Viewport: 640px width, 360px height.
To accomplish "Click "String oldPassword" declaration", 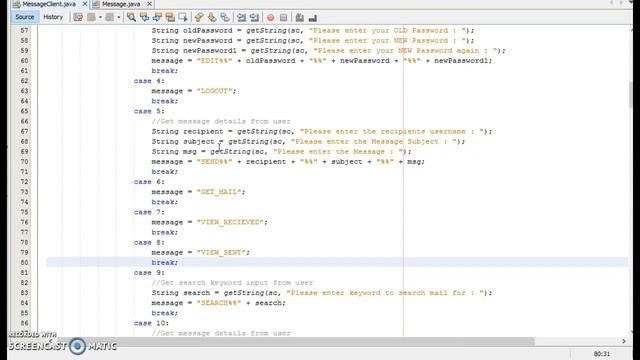I will [x=192, y=31].
